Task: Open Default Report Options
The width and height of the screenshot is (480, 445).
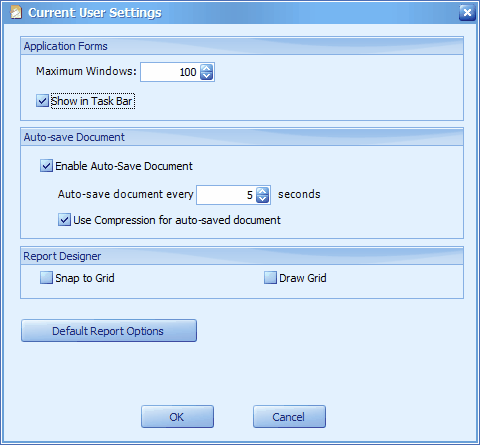Action: click(x=109, y=331)
